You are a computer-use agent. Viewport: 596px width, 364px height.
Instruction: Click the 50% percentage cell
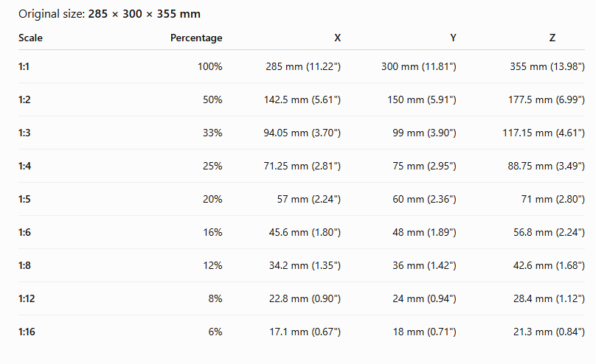212,99
